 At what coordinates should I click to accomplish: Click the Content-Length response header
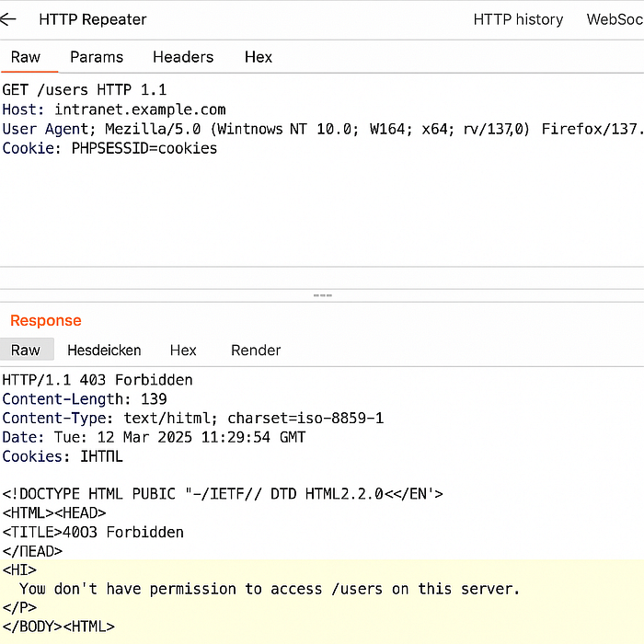tap(85, 399)
